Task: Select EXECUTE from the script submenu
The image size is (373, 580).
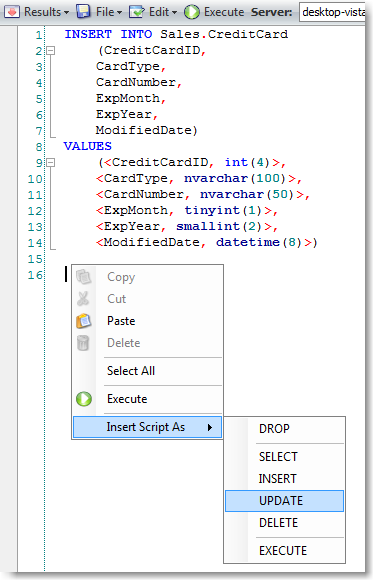Action: point(285,551)
